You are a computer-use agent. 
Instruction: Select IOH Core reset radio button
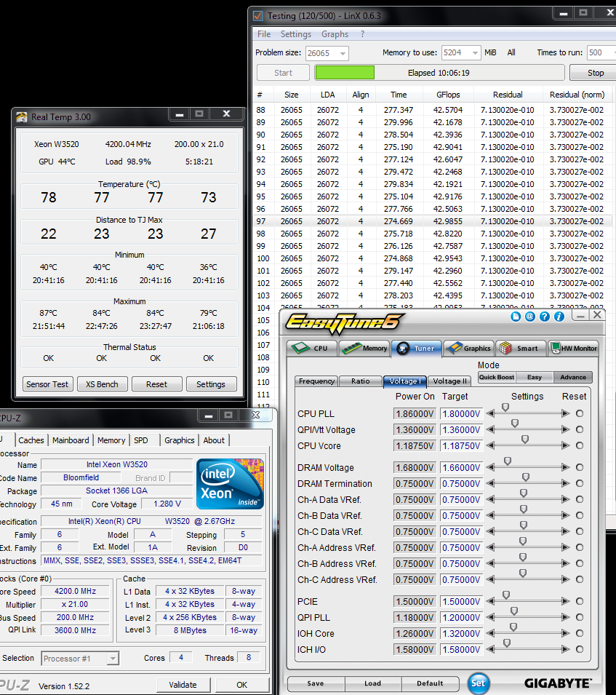click(x=579, y=633)
